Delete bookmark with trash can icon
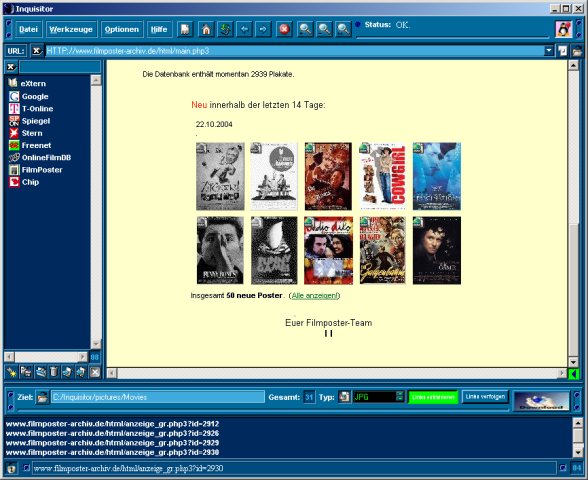Image resolution: width=588 pixels, height=480 pixels. (54, 372)
